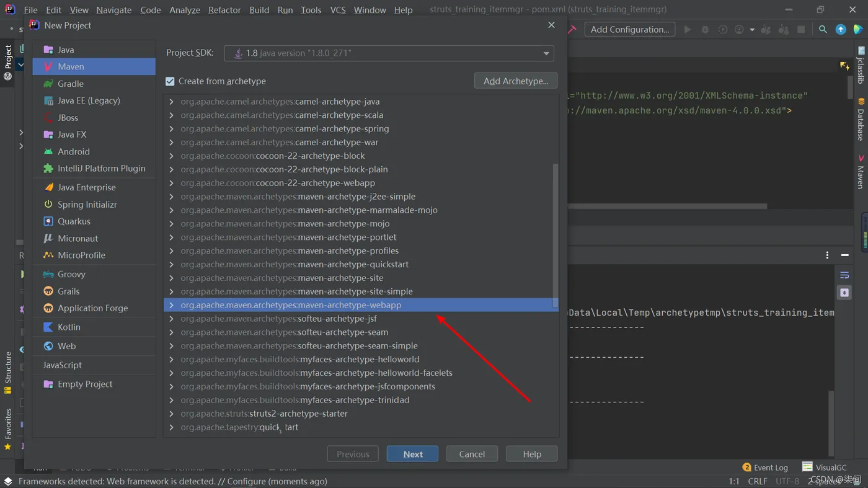Open Structure tool window tab
This screenshot has height=488, width=868.
pos(8,373)
